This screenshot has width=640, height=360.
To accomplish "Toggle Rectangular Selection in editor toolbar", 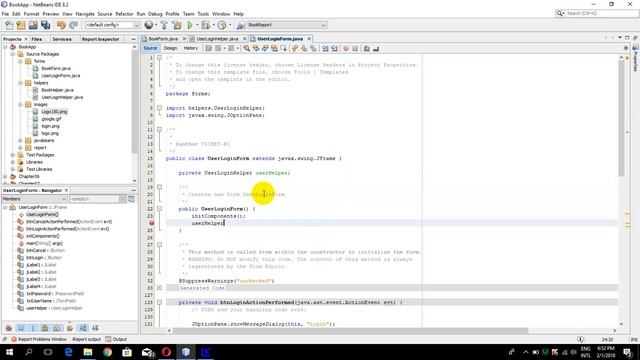I will tap(284, 49).
